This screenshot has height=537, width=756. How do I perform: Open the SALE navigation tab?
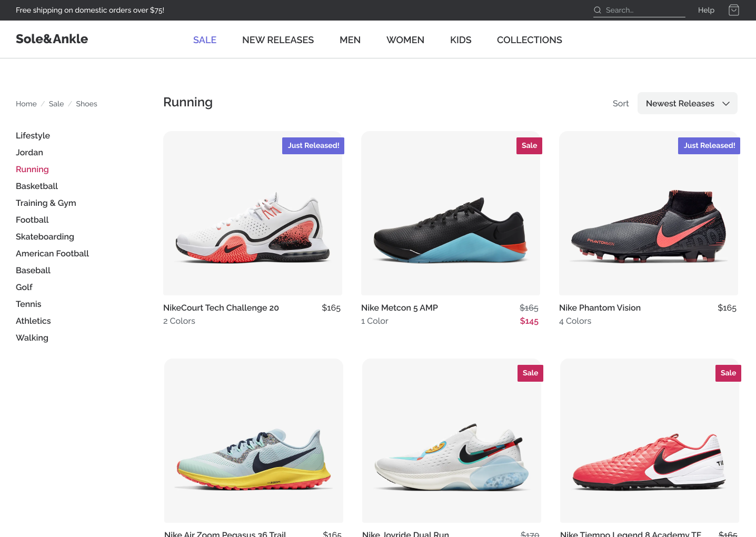tap(205, 40)
